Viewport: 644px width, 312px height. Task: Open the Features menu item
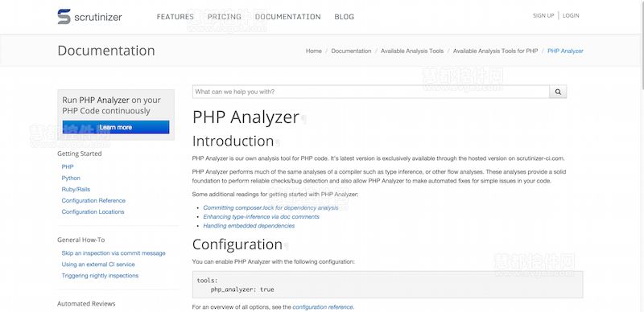[x=175, y=17]
